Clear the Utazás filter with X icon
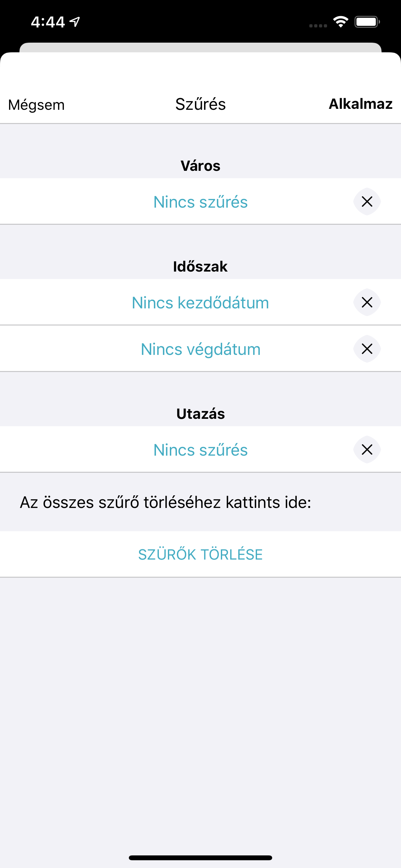401x868 pixels. [367, 449]
